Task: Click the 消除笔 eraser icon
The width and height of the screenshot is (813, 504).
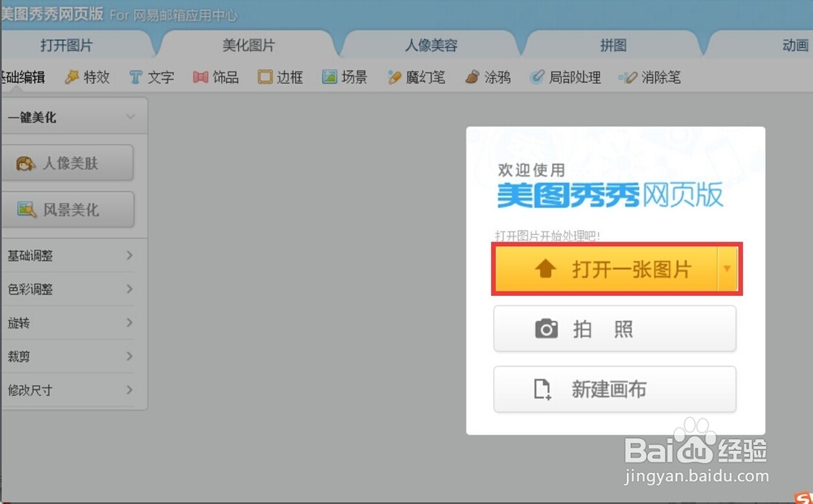Action: coord(628,78)
